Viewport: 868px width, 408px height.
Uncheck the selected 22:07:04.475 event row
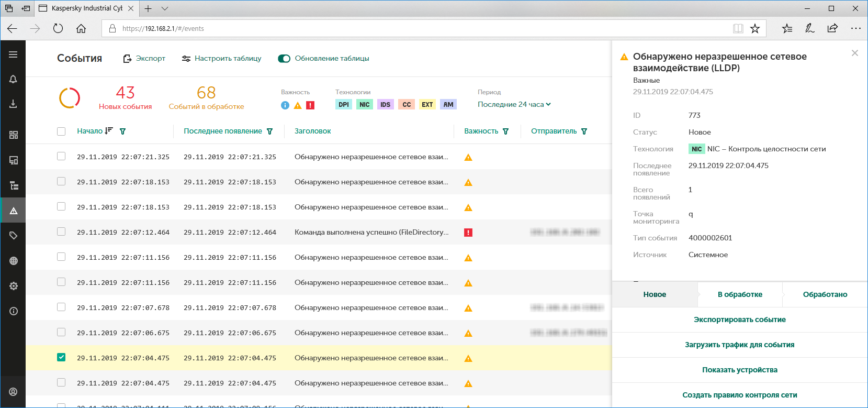tap(61, 358)
